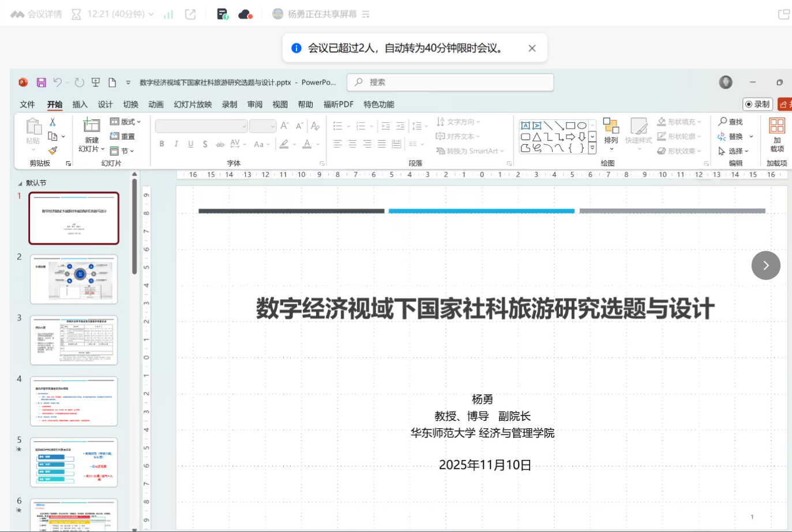Select slide 3 thumbnail
This screenshot has width=792, height=532.
(74, 340)
